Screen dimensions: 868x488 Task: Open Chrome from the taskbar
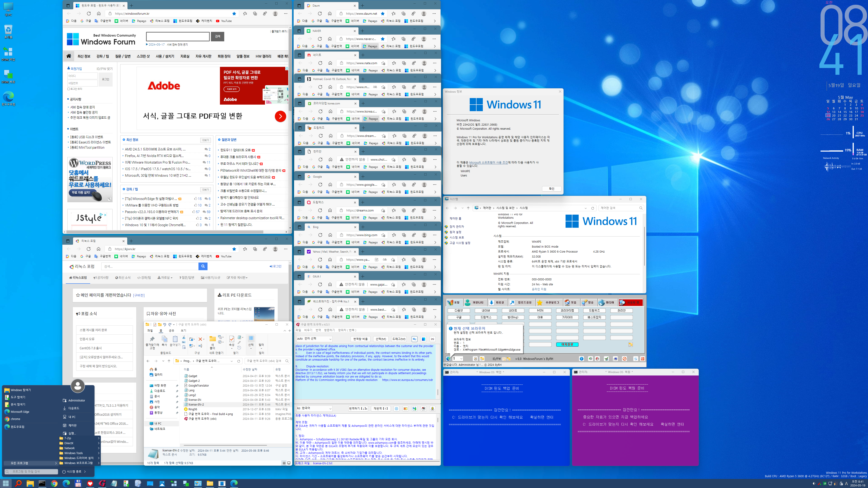pyautogui.click(x=54, y=483)
